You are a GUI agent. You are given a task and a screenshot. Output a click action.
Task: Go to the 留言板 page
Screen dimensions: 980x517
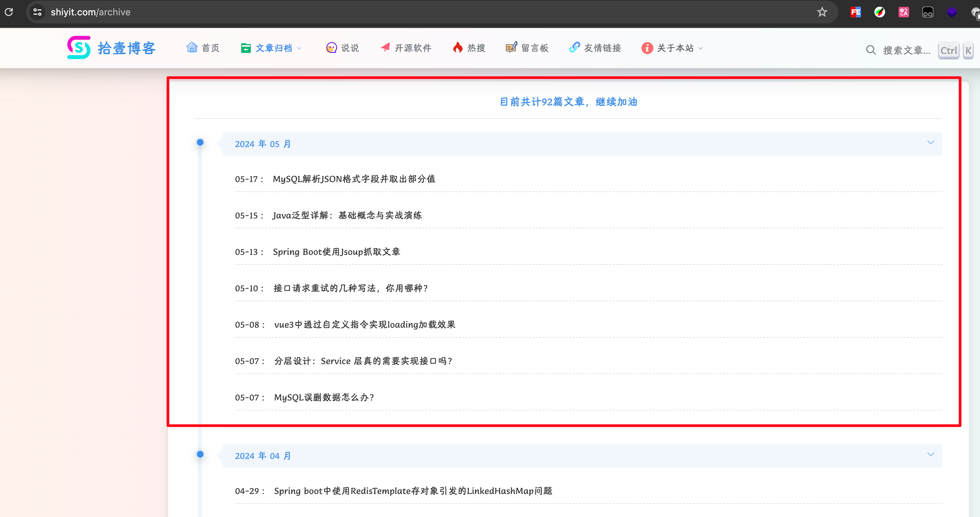tap(534, 48)
